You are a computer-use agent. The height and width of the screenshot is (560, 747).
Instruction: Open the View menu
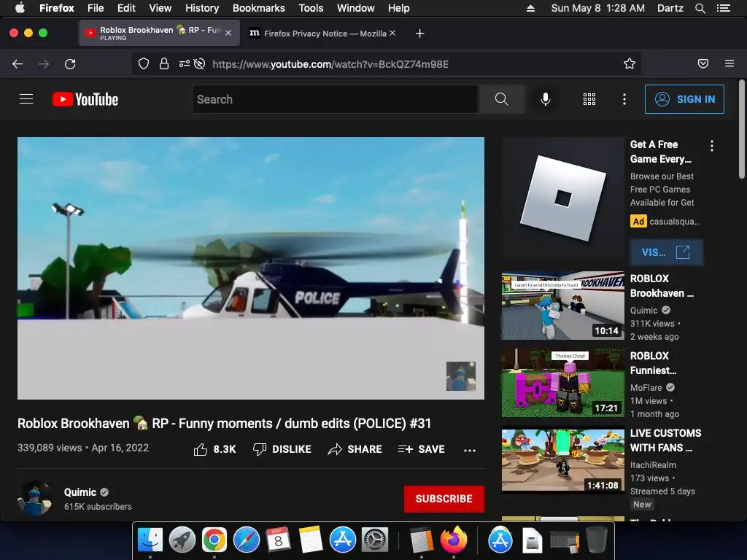pos(160,8)
